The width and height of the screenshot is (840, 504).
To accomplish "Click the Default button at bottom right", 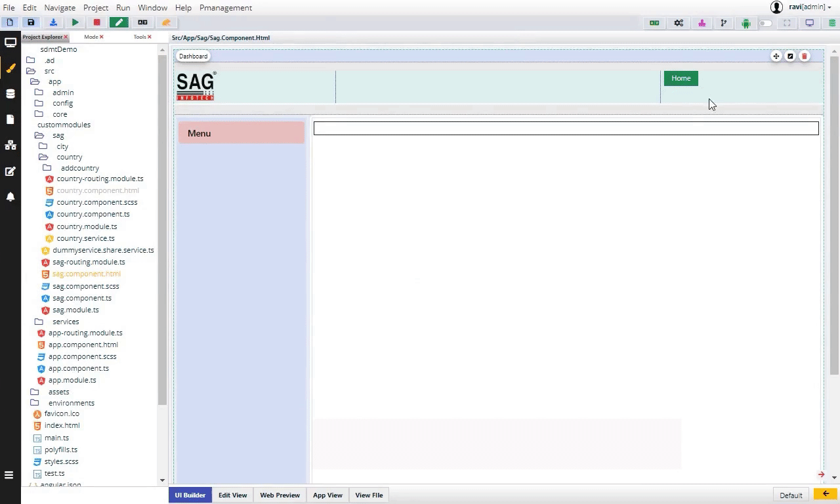I will pyautogui.click(x=791, y=495).
